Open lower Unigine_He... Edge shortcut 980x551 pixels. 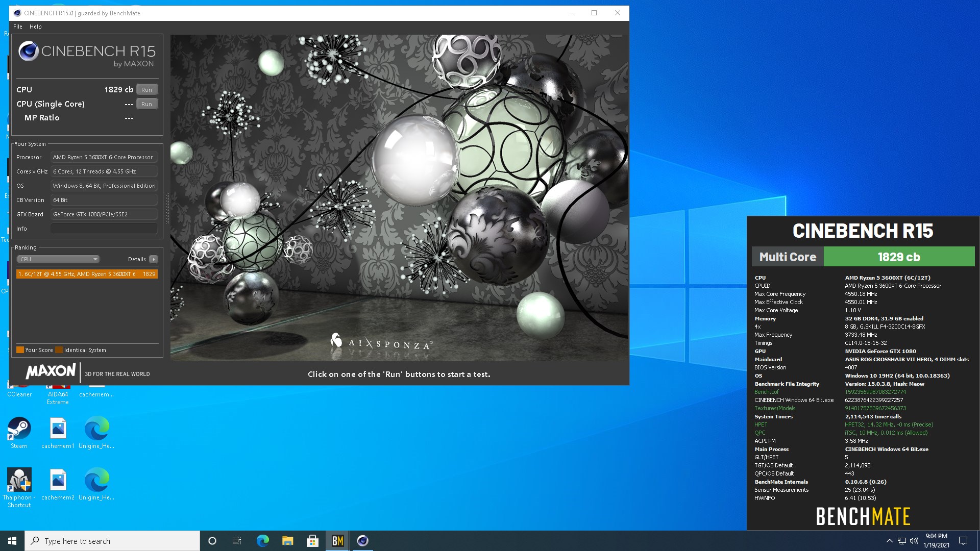coord(96,484)
